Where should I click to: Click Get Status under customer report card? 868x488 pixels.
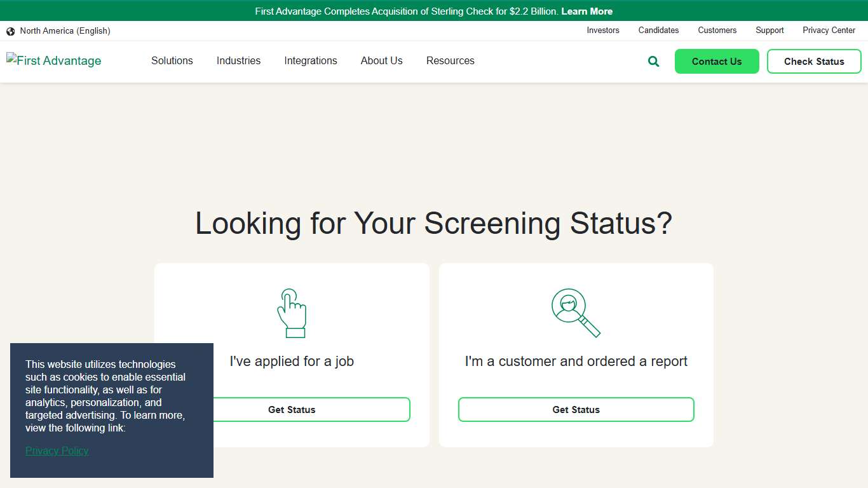(576, 409)
